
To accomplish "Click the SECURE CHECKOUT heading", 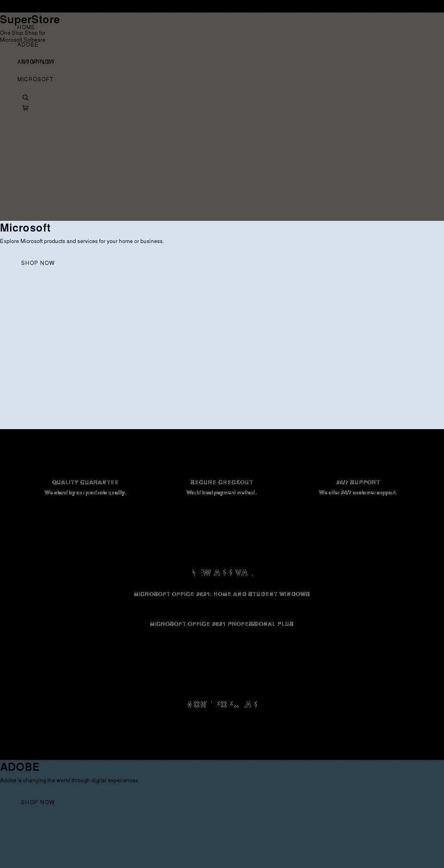I will [222, 482].
